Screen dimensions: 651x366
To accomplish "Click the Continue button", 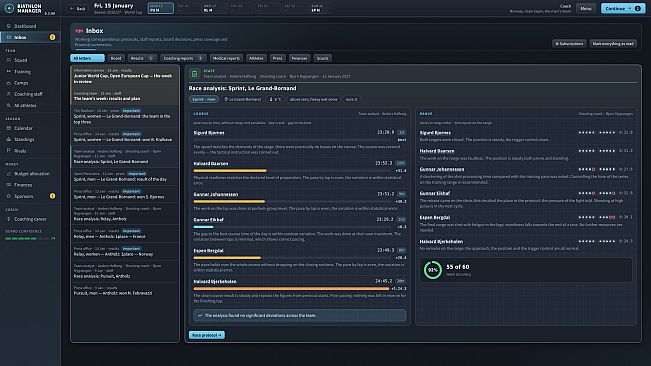I will [x=623, y=8].
